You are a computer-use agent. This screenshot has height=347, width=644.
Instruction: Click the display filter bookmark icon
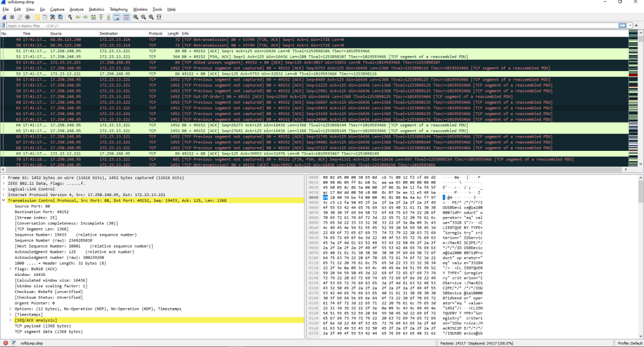click(4, 26)
